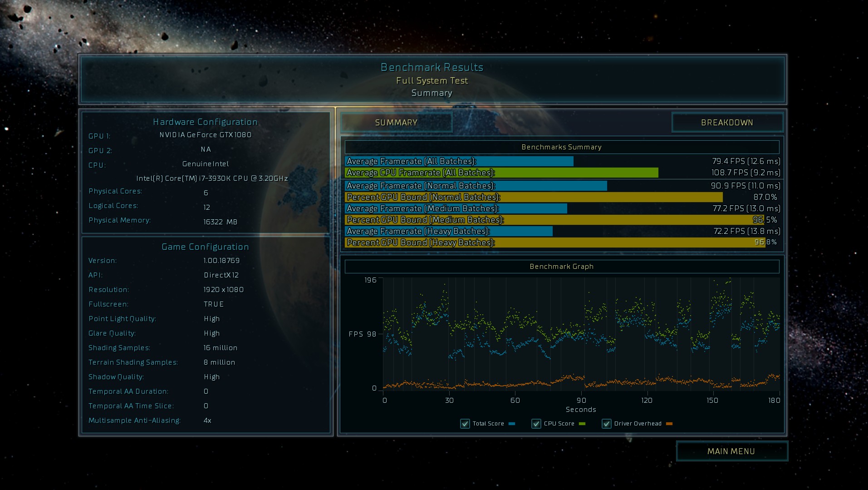The width and height of the screenshot is (868, 490).
Task: Switch to the Summary tab
Action: (x=396, y=123)
